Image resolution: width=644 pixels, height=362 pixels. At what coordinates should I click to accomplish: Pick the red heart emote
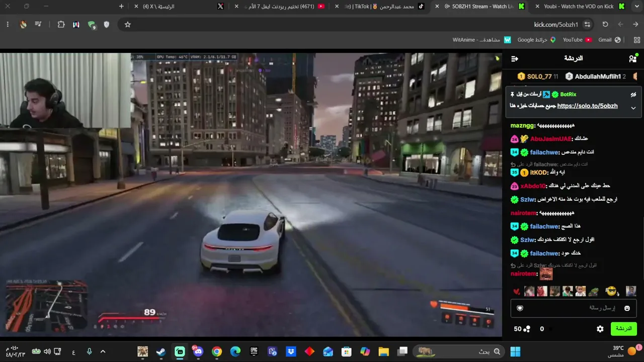[516, 292]
